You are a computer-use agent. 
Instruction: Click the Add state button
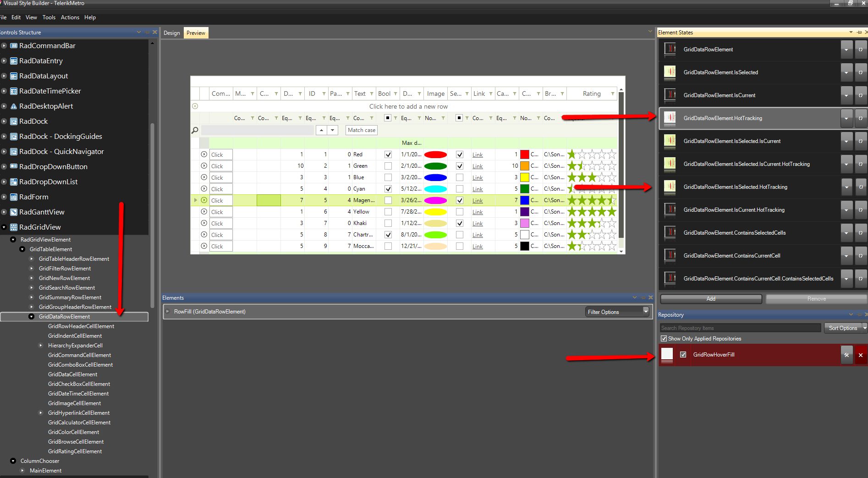711,299
